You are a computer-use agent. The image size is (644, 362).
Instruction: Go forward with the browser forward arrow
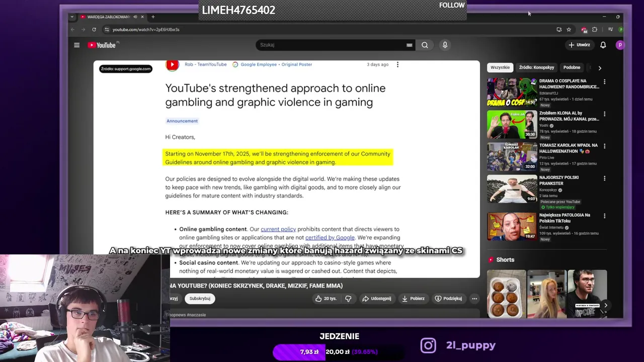click(x=83, y=30)
